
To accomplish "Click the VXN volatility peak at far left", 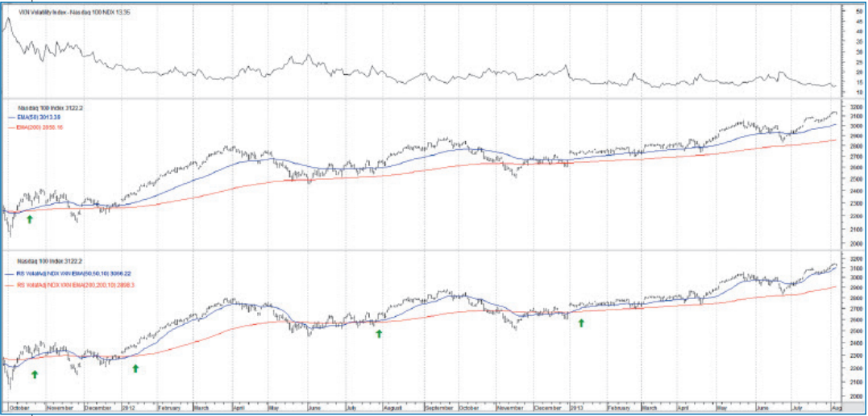I will (8, 17).
